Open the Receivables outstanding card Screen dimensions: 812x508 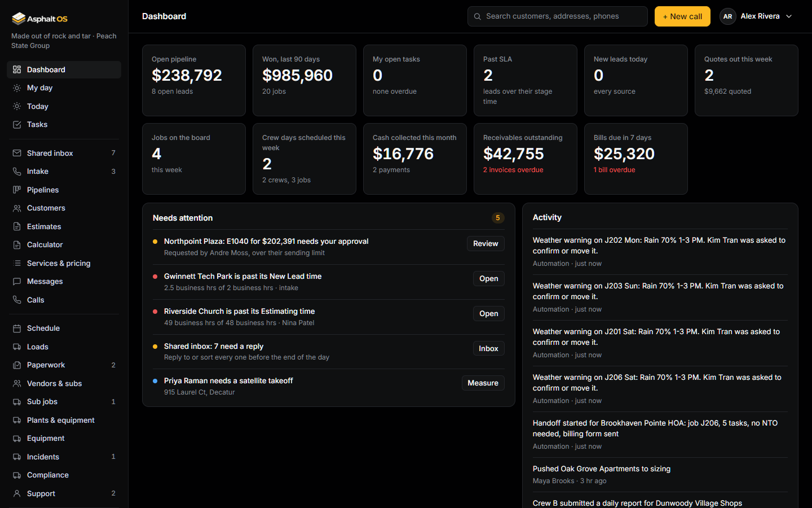(x=526, y=159)
